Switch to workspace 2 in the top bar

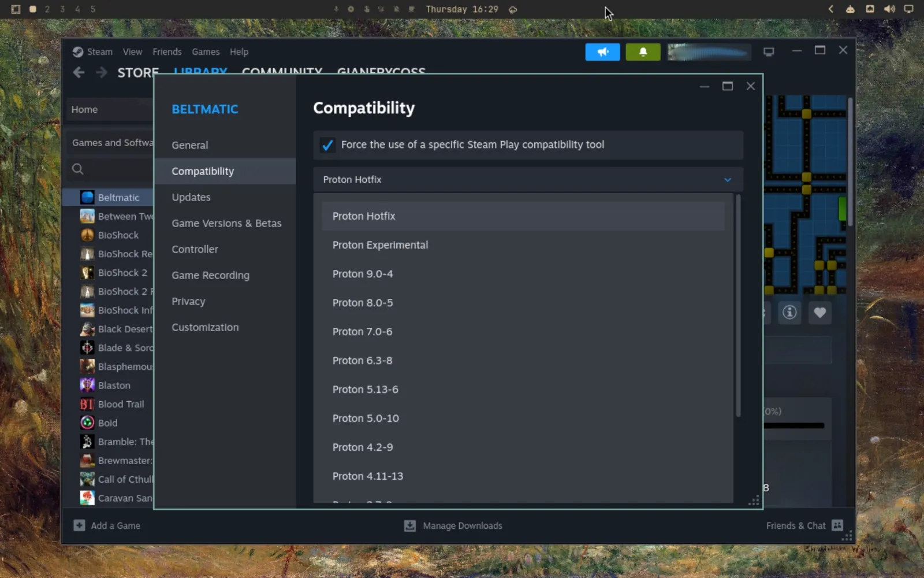pyautogui.click(x=47, y=9)
